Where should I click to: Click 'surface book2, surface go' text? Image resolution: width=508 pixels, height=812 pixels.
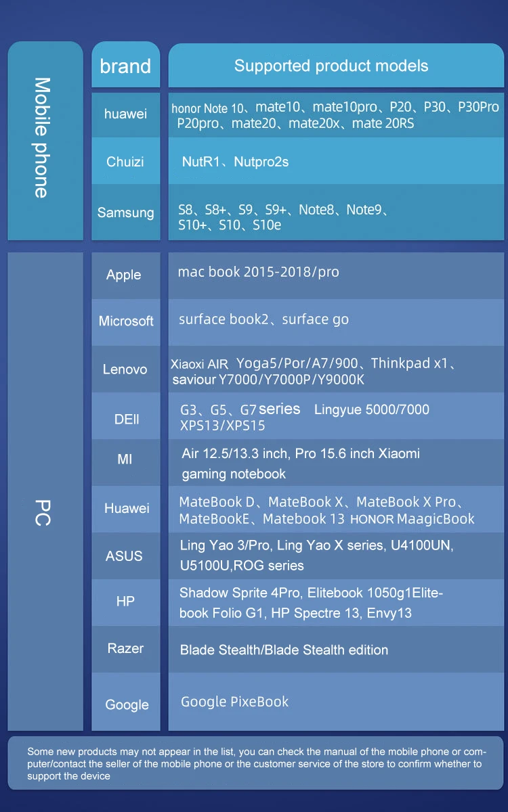click(263, 319)
